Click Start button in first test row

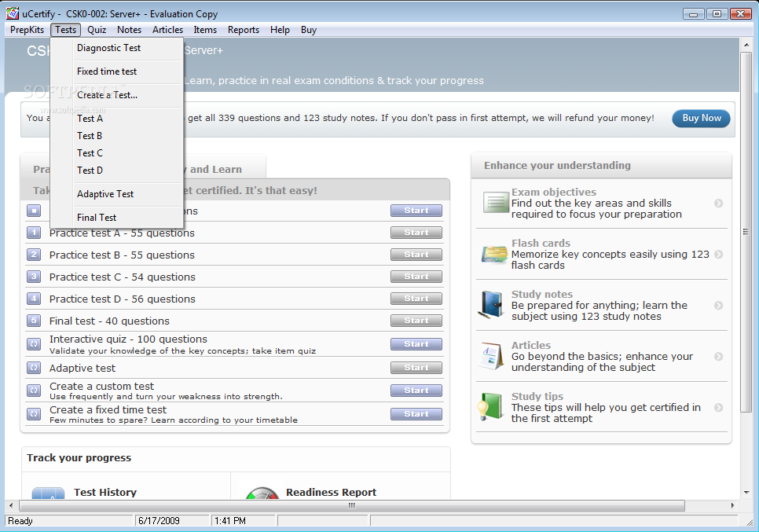416,211
